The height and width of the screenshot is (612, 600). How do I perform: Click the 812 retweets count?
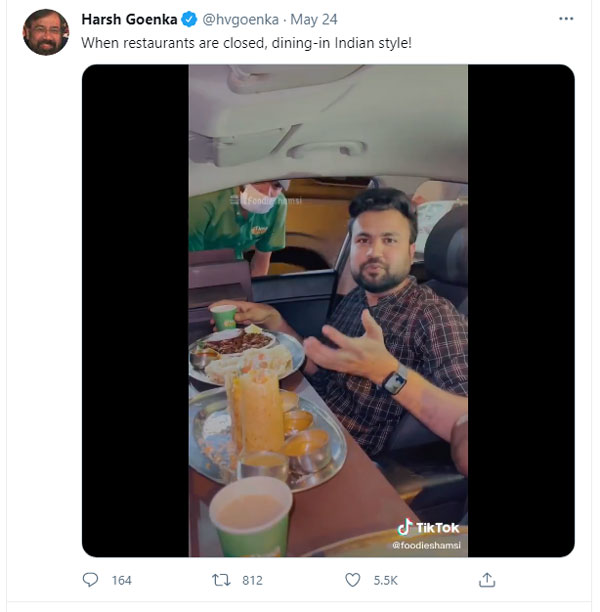coord(252,580)
